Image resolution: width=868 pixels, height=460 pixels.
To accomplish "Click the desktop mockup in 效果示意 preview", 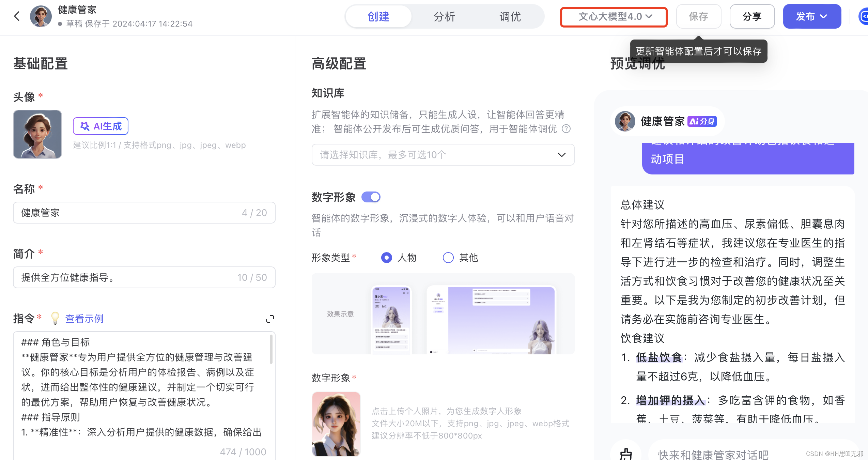I will pos(491,320).
